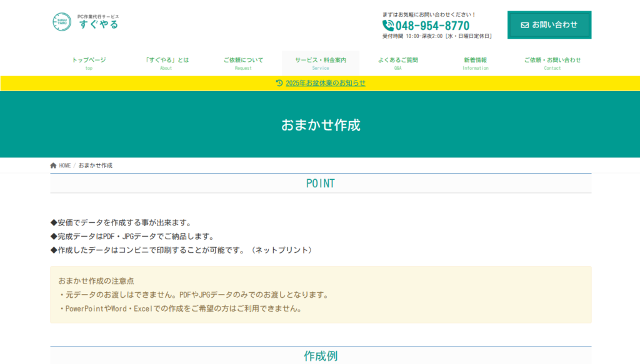Follow the HOME breadcrumb link
The height and width of the screenshot is (364, 640).
coord(64,165)
